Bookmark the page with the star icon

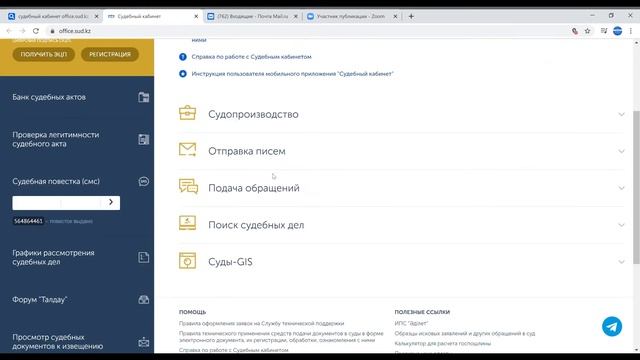587,31
